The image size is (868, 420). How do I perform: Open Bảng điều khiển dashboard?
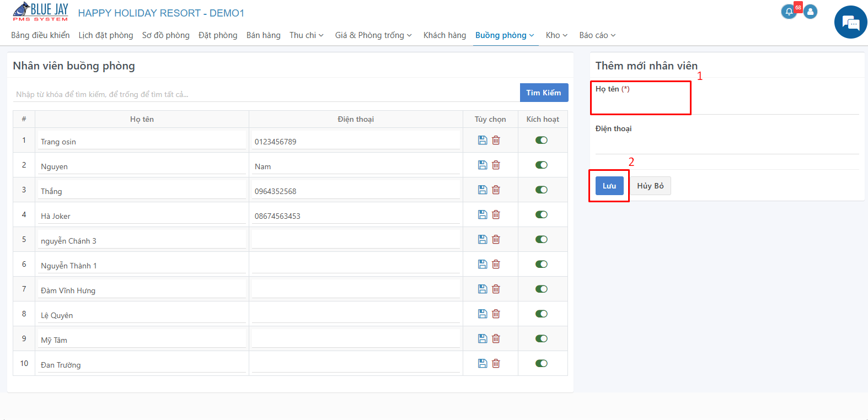click(40, 35)
